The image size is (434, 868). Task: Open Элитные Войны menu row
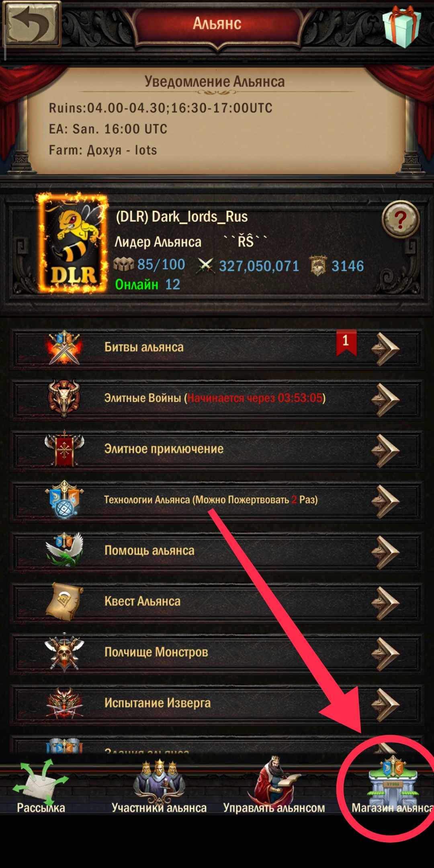point(217,399)
